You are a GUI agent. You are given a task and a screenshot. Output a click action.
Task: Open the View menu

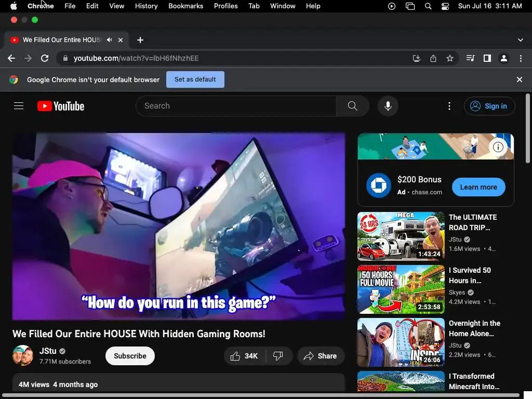click(x=117, y=6)
